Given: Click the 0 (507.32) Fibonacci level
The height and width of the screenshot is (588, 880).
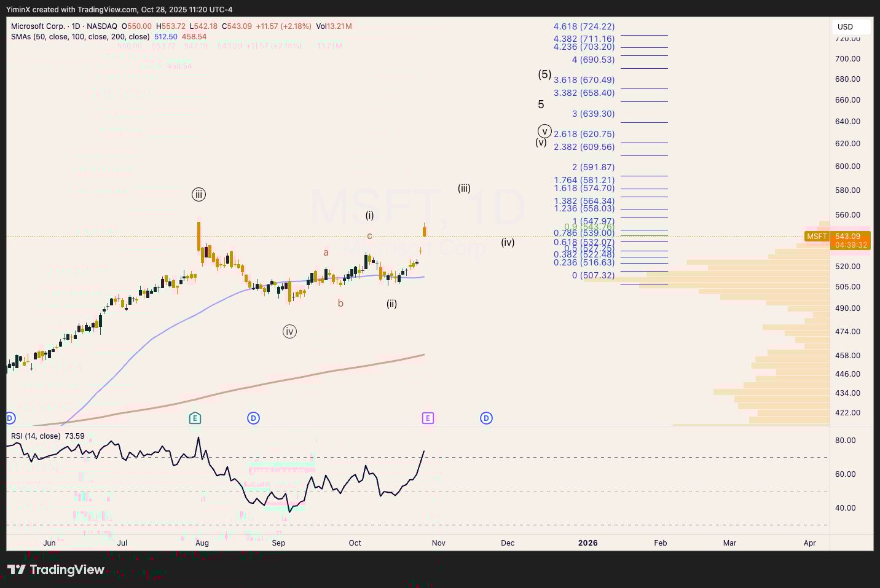Looking at the screenshot, I should [593, 275].
